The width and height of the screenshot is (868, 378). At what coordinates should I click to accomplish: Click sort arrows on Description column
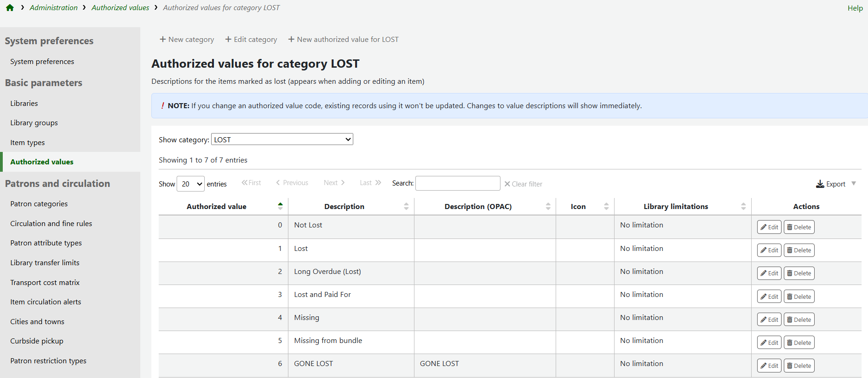point(406,206)
